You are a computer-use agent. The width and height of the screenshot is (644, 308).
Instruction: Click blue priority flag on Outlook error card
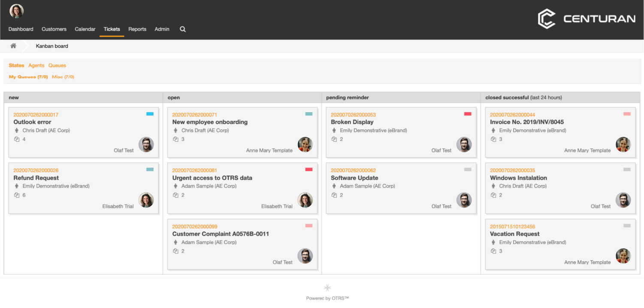click(x=150, y=114)
